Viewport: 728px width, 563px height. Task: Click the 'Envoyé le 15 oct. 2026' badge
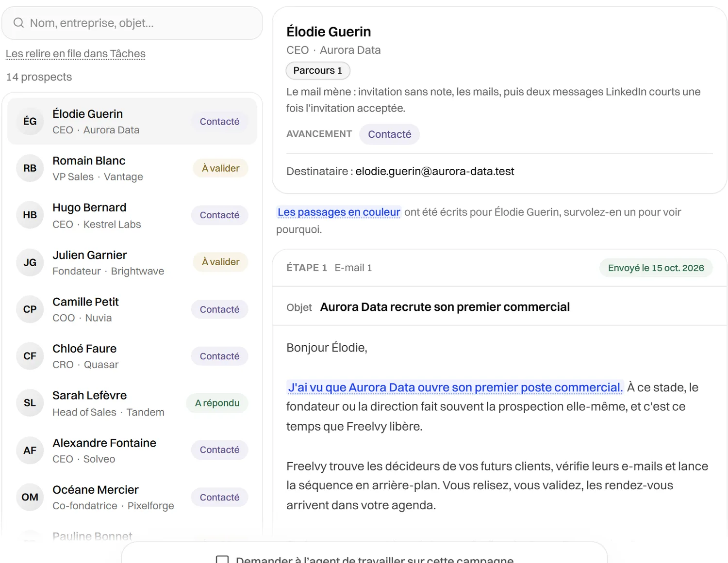[x=656, y=268]
